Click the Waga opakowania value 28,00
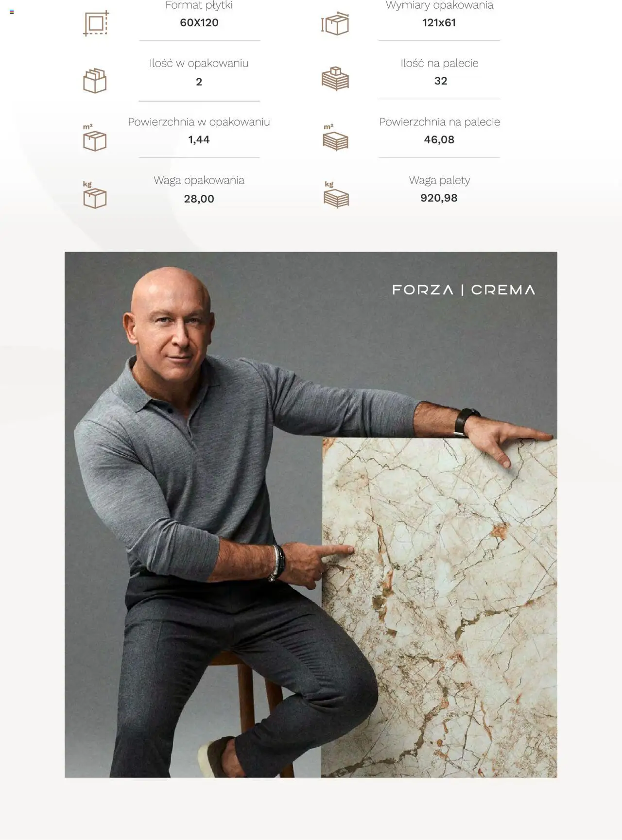The image size is (622, 840). 199,199
